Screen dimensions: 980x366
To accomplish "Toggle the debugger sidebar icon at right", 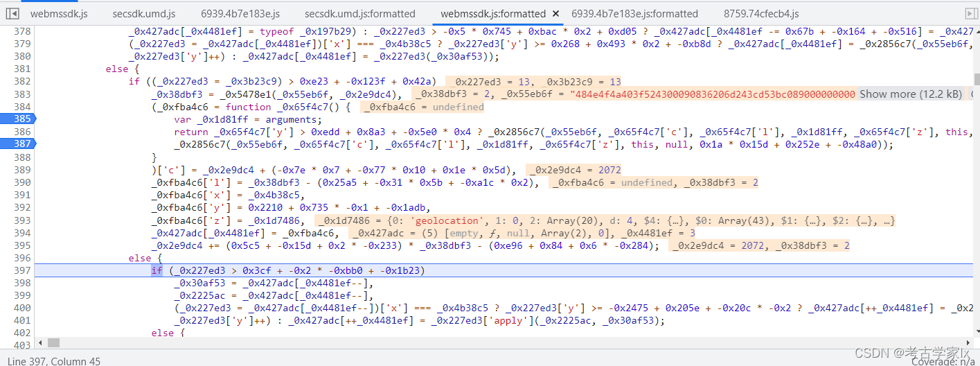I will [970, 13].
